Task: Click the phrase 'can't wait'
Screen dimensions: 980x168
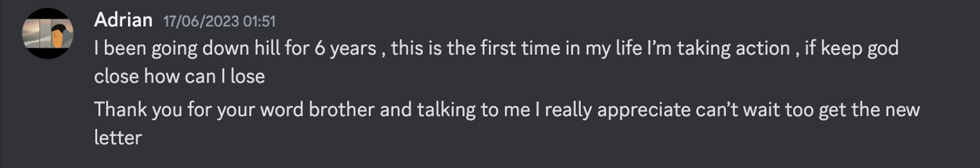Action: 737,110
